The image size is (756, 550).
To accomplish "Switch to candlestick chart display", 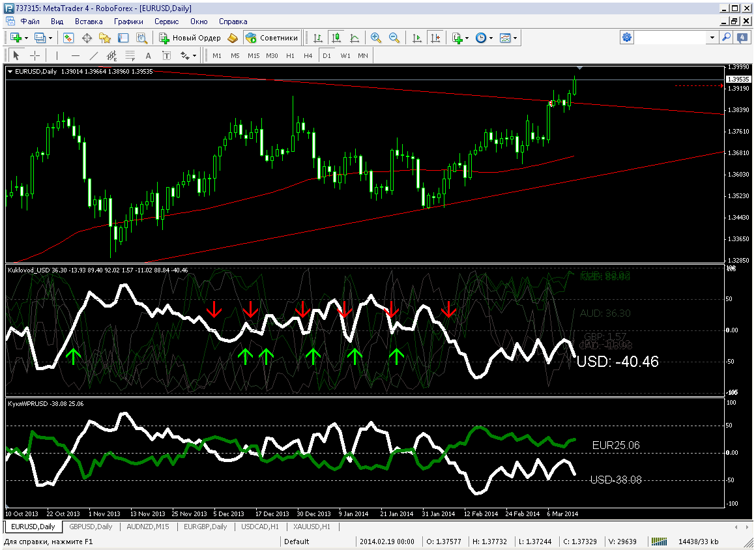I will point(336,38).
